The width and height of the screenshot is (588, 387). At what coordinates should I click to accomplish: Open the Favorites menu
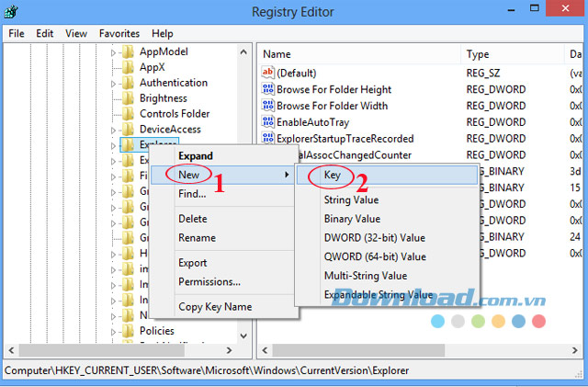click(119, 34)
